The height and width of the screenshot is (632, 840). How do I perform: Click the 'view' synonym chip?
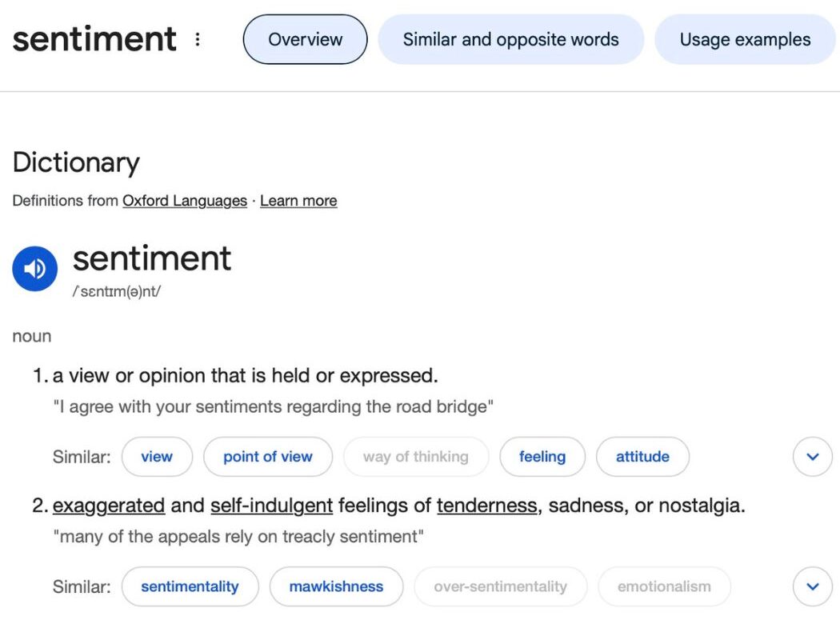pyautogui.click(x=157, y=457)
